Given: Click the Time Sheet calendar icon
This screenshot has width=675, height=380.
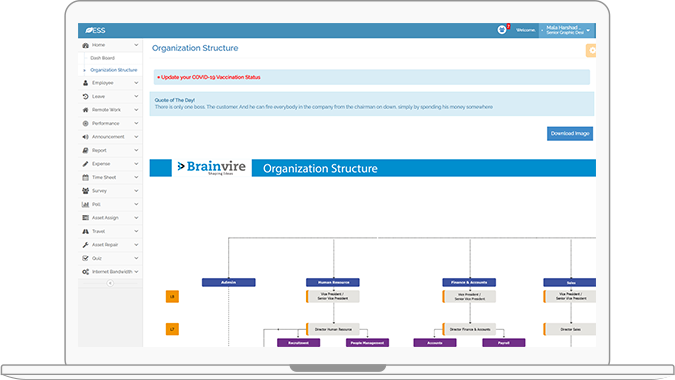Looking at the screenshot, I should pos(85,177).
